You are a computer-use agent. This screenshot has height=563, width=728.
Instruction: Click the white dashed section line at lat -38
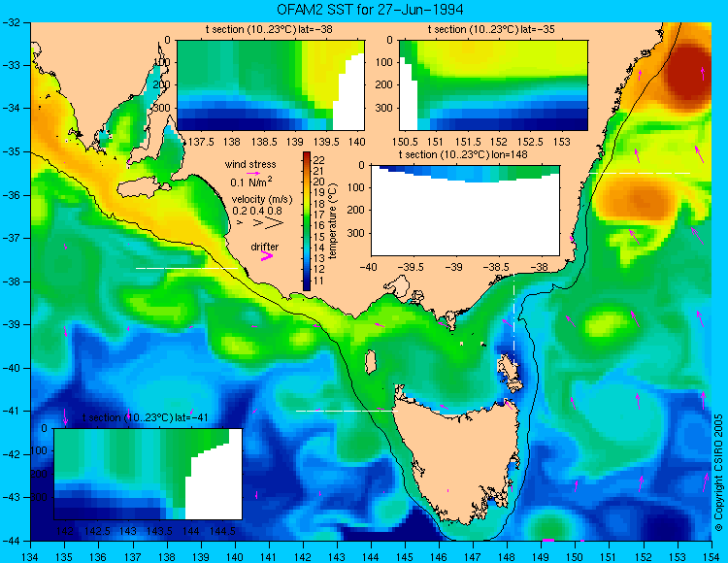point(186,268)
